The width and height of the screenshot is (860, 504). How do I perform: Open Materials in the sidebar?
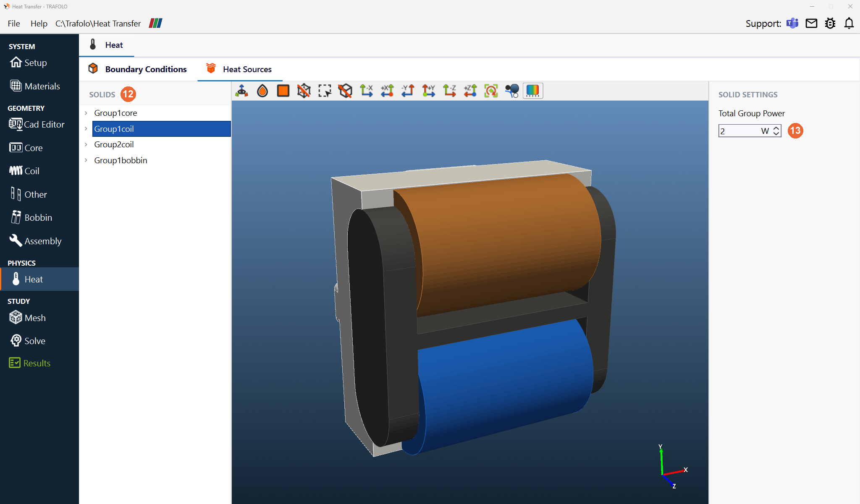(35, 86)
